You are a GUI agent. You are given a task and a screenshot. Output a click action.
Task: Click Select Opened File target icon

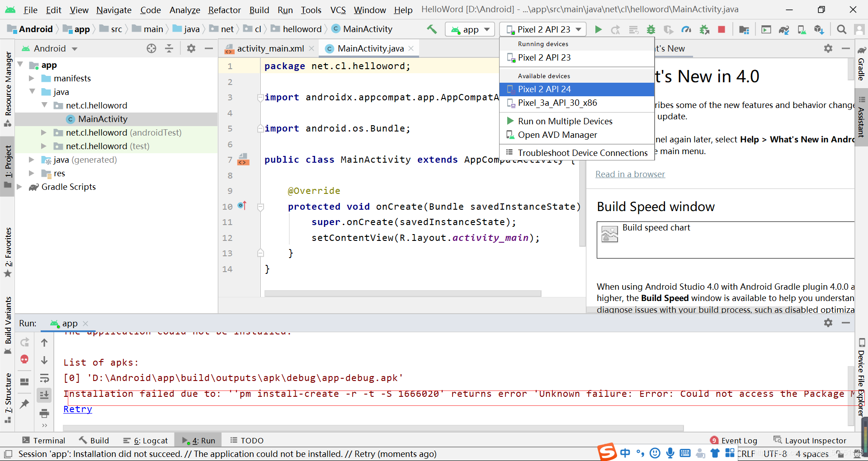(151, 48)
